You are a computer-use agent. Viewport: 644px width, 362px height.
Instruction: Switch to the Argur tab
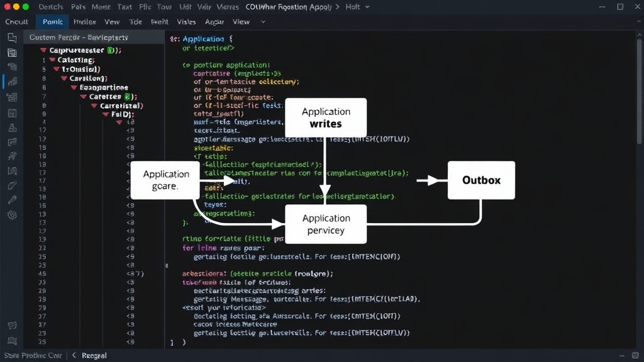tap(214, 22)
